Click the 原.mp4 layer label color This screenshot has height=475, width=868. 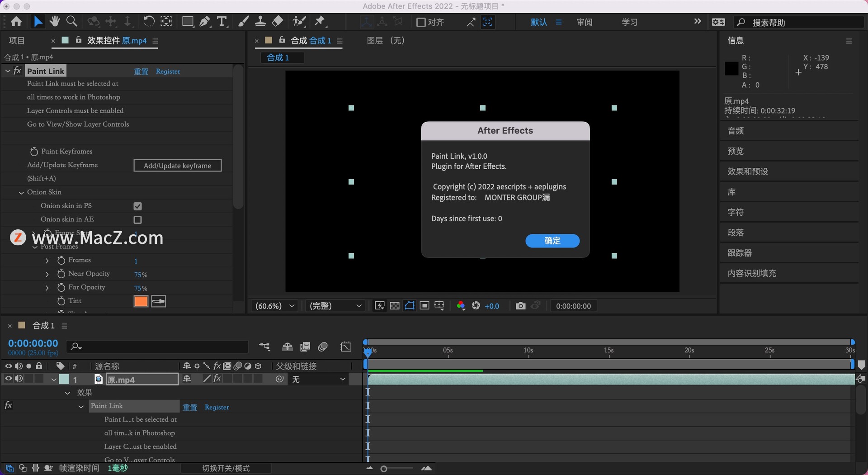pos(64,379)
